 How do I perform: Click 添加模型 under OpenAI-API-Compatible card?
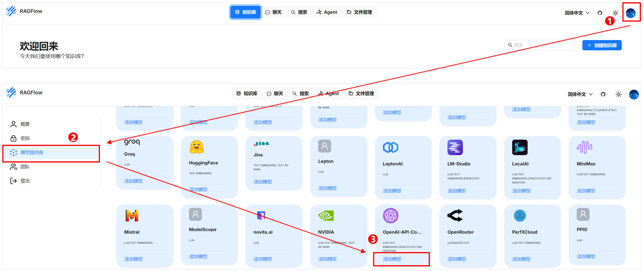pos(392,259)
